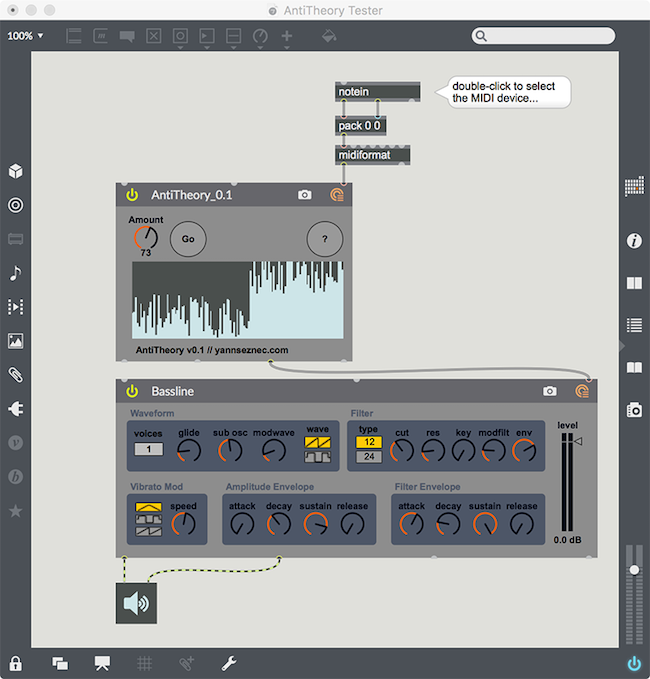Select the square vibrato waveform

tap(149, 519)
